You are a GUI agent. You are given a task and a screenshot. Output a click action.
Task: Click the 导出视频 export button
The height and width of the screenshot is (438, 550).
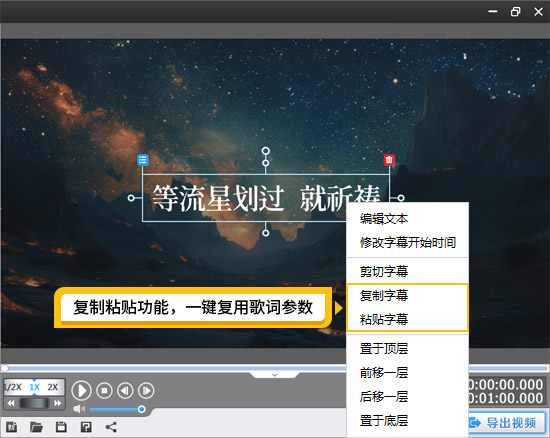point(505,423)
